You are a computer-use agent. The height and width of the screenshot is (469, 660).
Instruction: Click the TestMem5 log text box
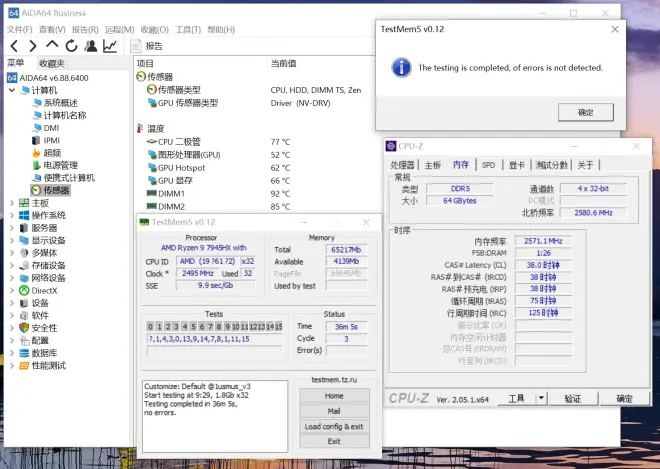pos(215,415)
